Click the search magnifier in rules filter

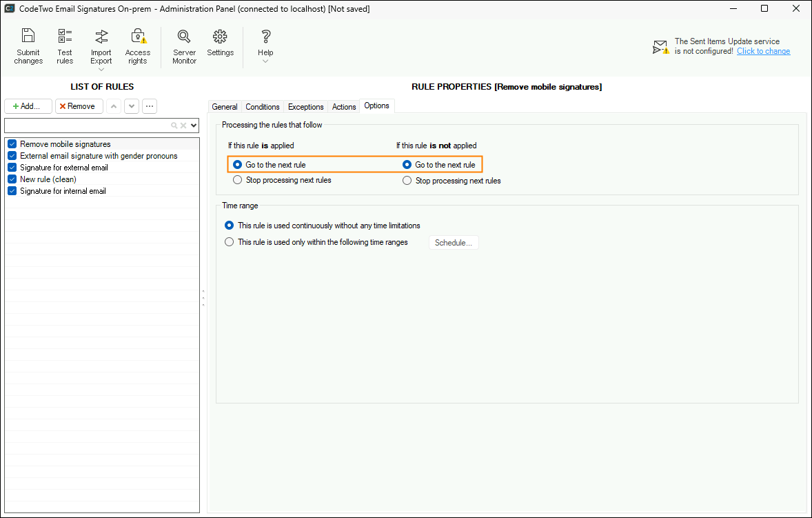pyautogui.click(x=174, y=126)
